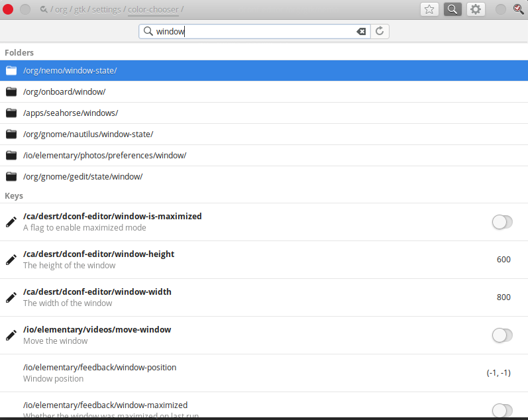Screen dimensions: 528x420
Task: Click the red close window button
Action: 8,9
